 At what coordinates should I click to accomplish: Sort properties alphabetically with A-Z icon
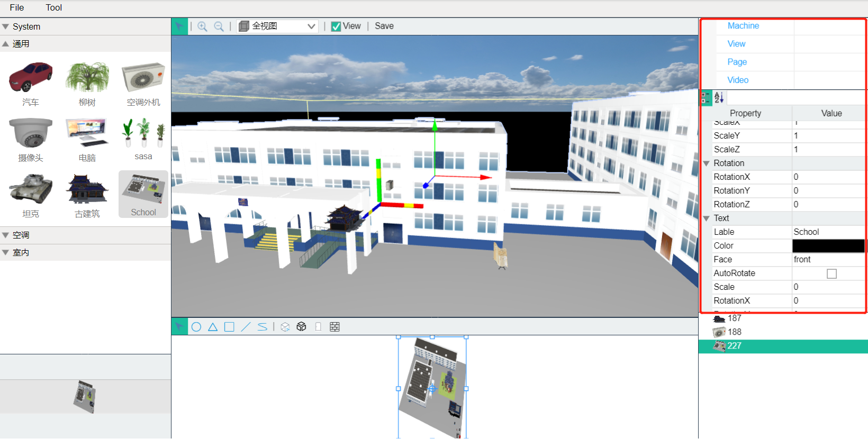tap(719, 97)
